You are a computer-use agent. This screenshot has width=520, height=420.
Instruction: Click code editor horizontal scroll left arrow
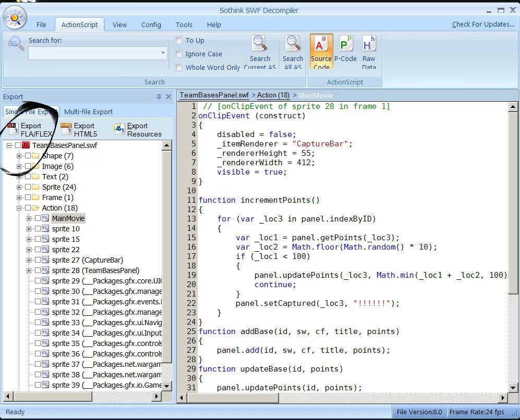tap(182, 398)
